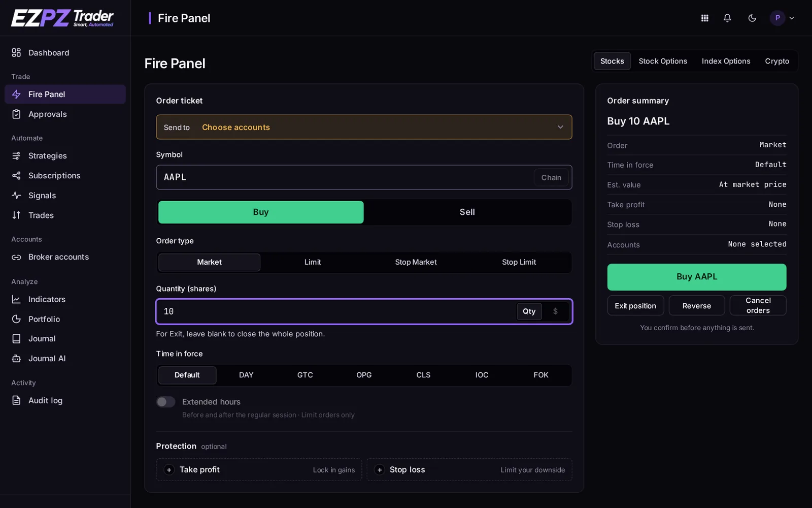
Task: Toggle dark mode moon icon
Action: [752, 18]
